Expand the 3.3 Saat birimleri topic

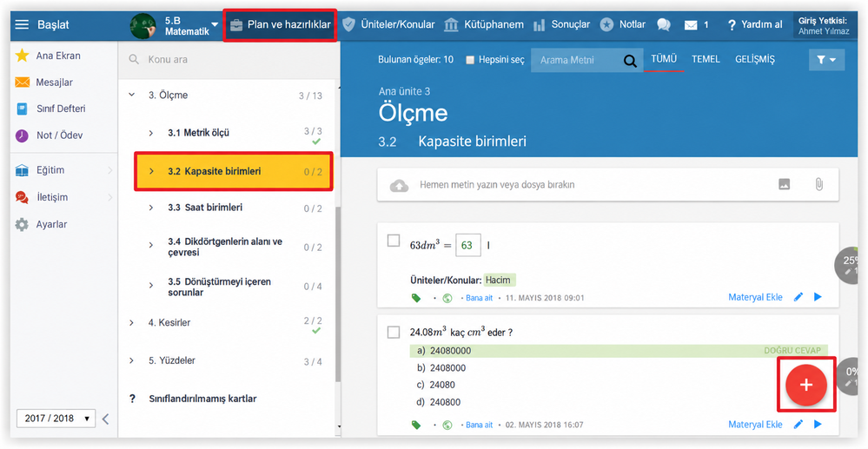[x=151, y=208]
